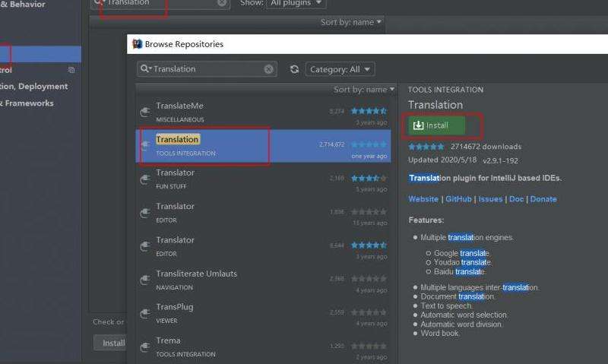Click the TranslateMe plugin plug icon
Screen dimensions: 608x364
point(145,112)
